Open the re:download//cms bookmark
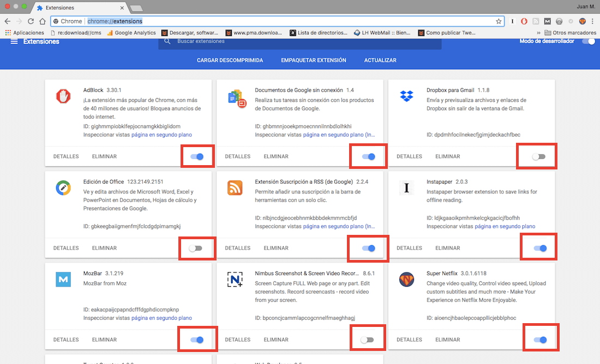 [x=76, y=33]
